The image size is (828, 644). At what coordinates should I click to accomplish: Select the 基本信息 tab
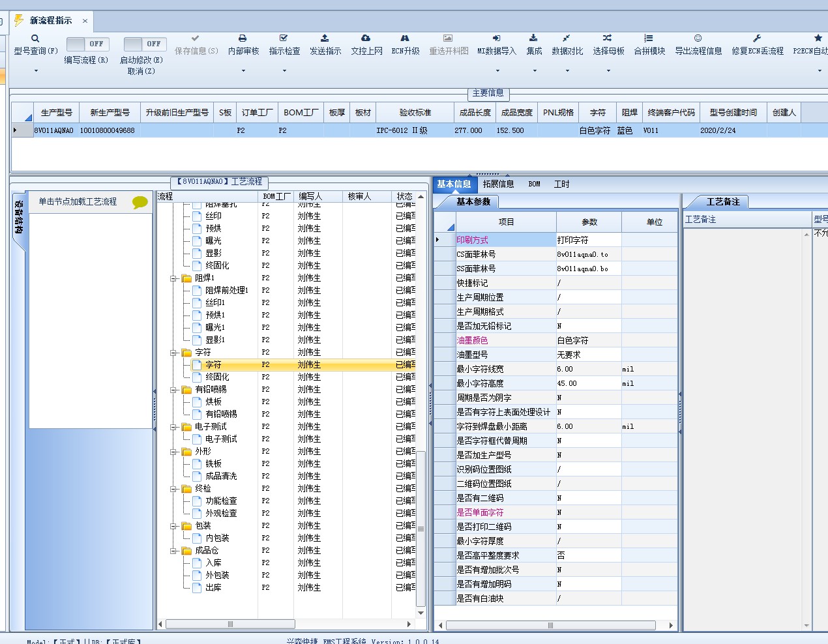tap(454, 184)
